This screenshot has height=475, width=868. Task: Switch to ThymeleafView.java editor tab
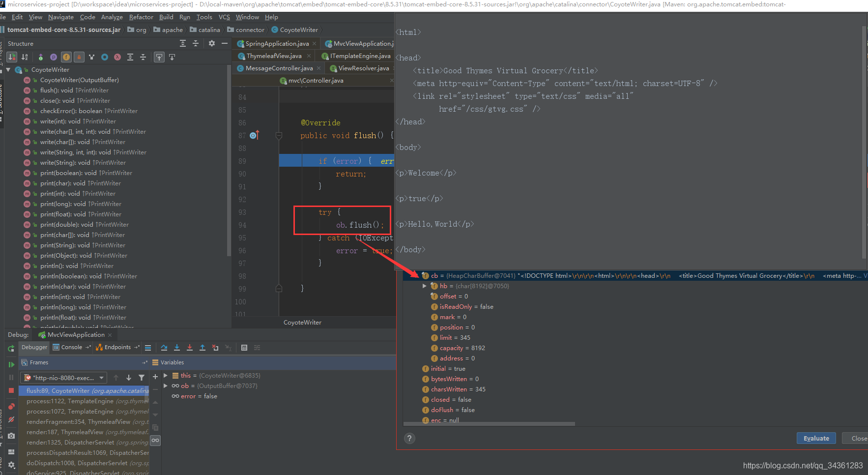coord(274,56)
